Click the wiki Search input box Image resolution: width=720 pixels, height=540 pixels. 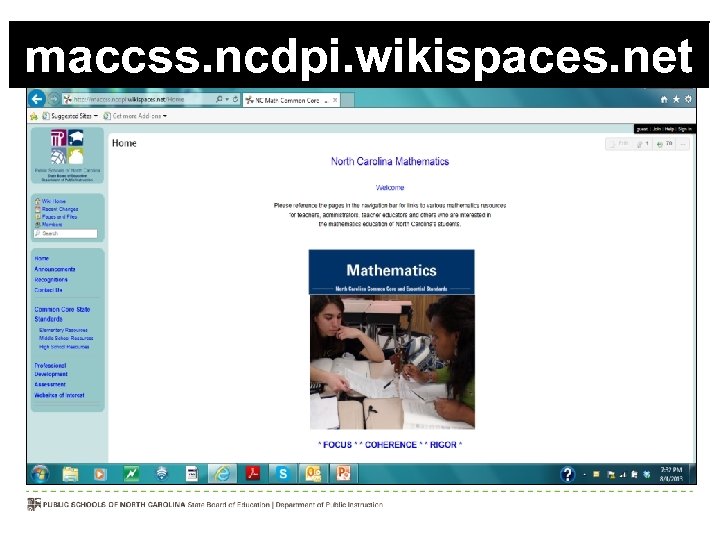(x=65, y=234)
